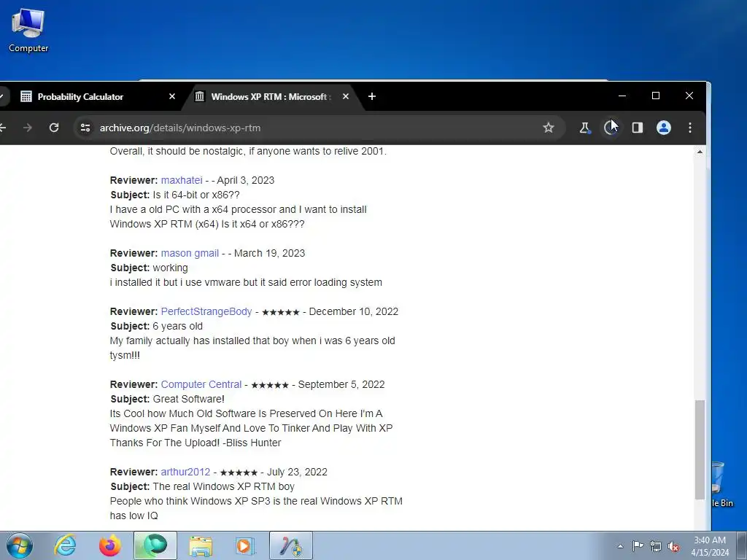Viewport: 747px width, 560px height.
Task: Close the Windows XP RTM tab
Action: (346, 97)
